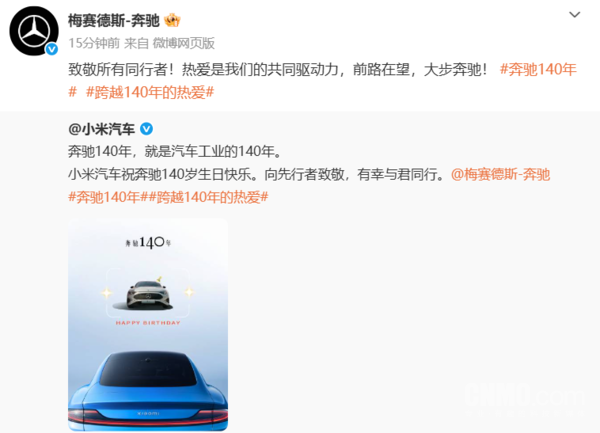The width and height of the screenshot is (600, 433).
Task: Open the 15分钟前 timestamp link
Action: (x=94, y=43)
